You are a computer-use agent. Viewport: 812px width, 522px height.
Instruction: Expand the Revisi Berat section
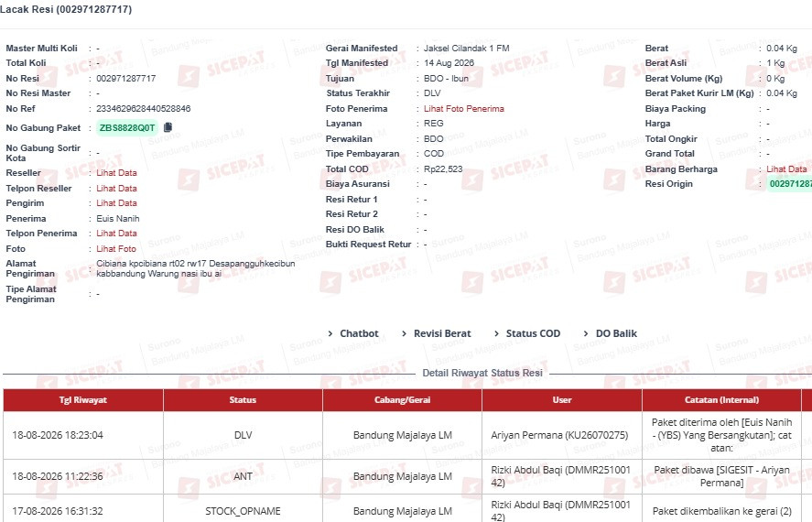pos(437,333)
